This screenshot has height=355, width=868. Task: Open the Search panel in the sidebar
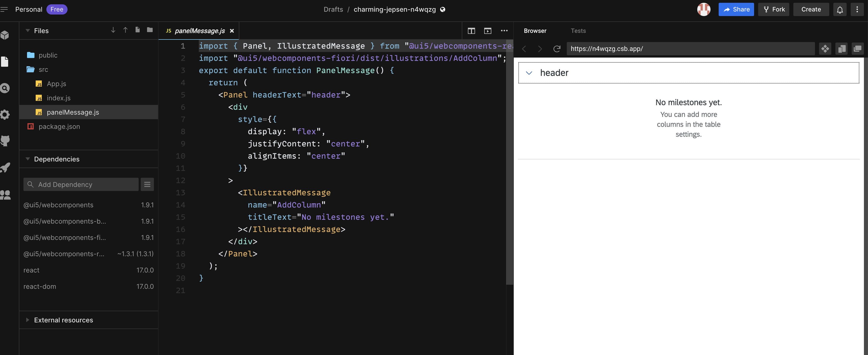tap(5, 88)
